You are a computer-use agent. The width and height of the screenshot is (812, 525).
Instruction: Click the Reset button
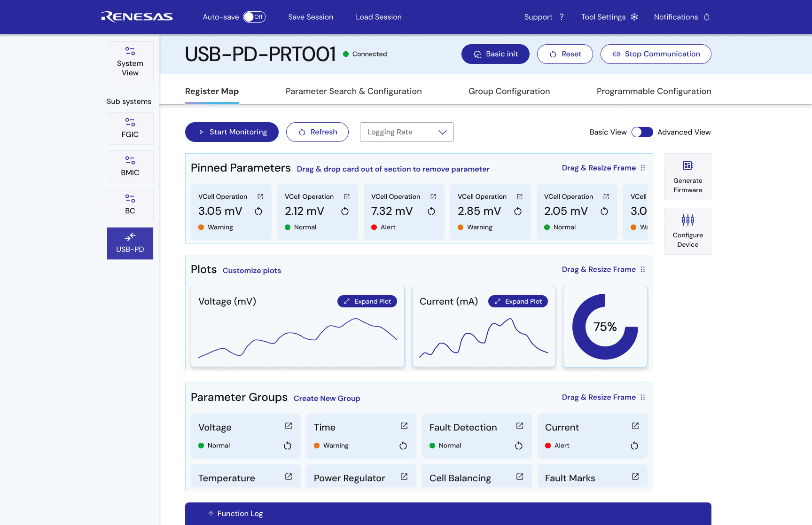click(565, 54)
